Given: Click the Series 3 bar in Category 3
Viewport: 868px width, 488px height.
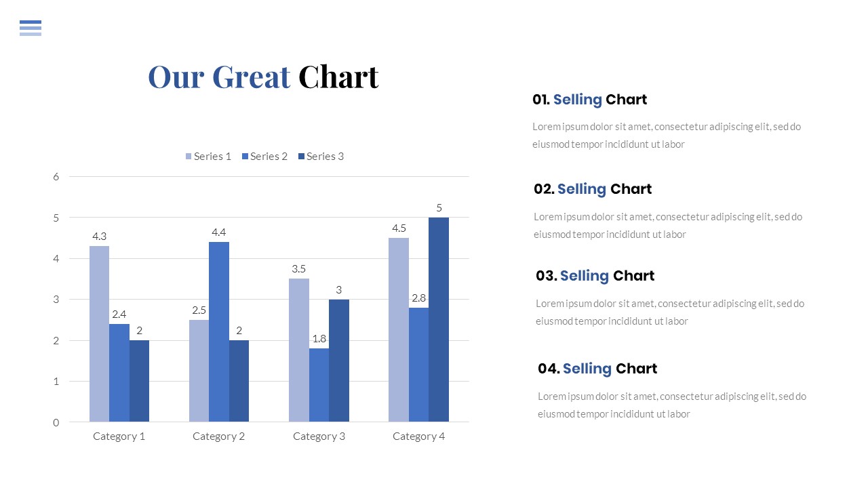Looking at the screenshot, I should pos(339,361).
